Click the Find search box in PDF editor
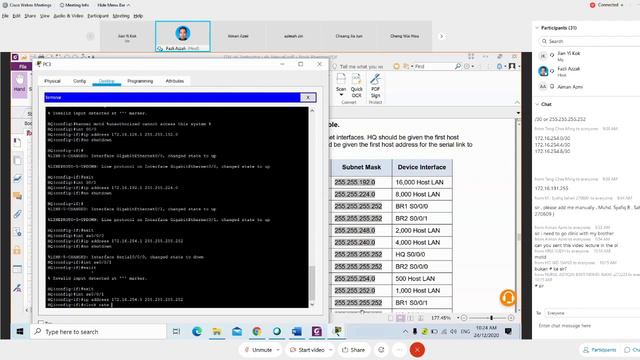 click(x=433, y=66)
